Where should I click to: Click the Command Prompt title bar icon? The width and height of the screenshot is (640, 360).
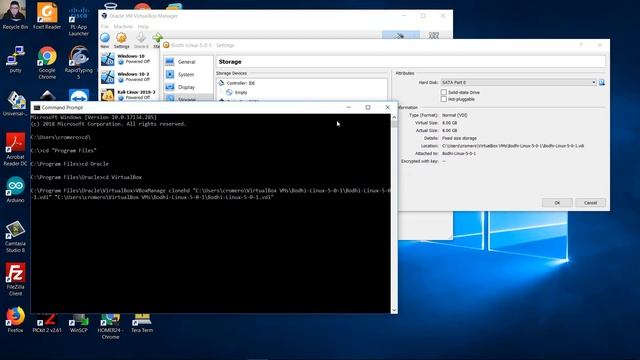click(x=37, y=107)
